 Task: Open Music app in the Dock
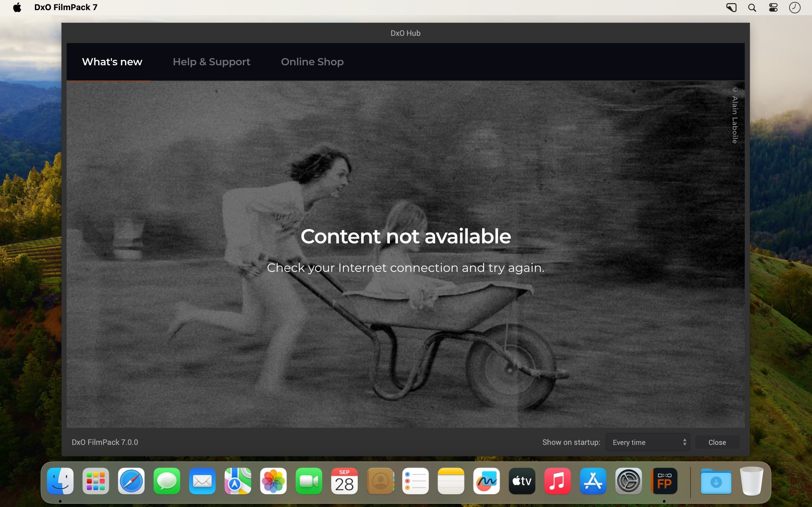pos(557,481)
